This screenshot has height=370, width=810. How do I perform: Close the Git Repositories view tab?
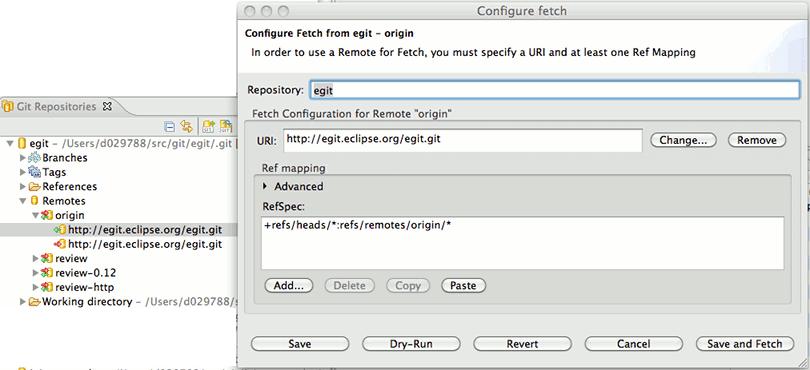(x=107, y=106)
